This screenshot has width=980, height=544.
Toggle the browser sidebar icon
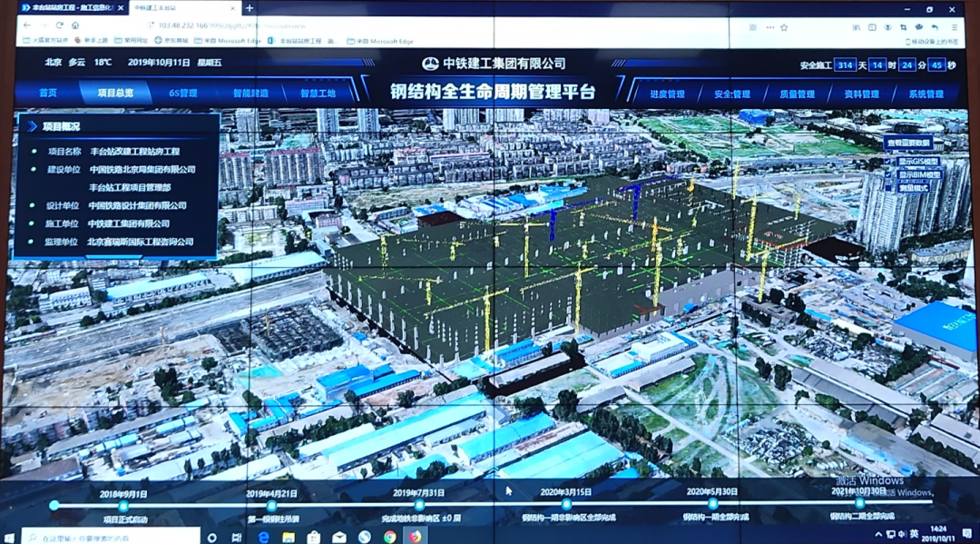pos(872,27)
